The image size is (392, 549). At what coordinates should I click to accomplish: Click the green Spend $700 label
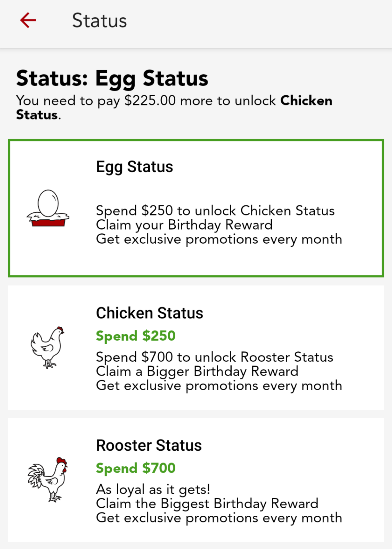pyautogui.click(x=136, y=468)
